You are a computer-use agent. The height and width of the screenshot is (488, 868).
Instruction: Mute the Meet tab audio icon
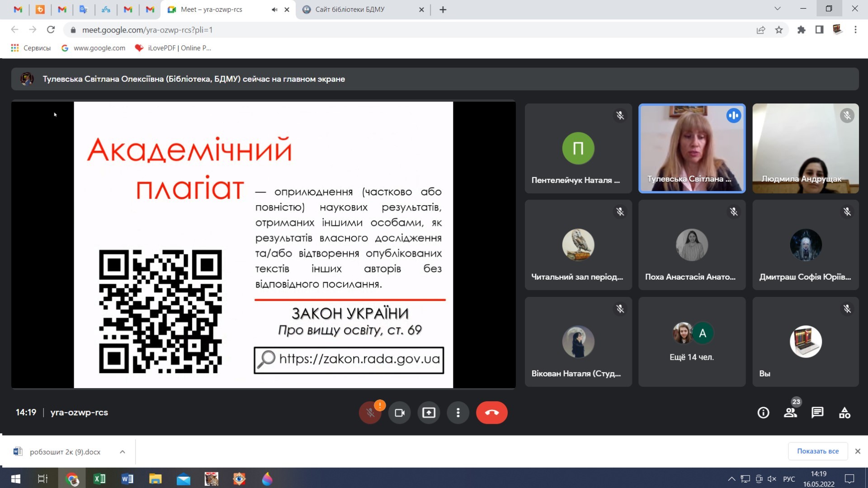(x=274, y=9)
